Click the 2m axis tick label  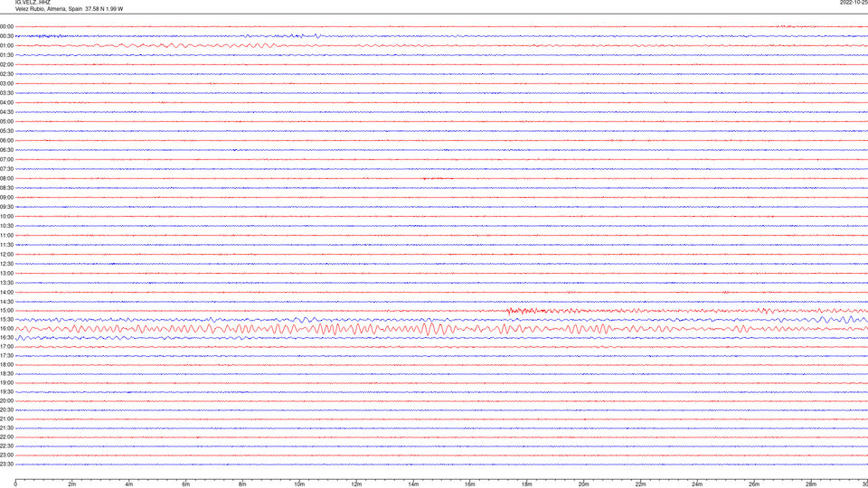tap(72, 484)
